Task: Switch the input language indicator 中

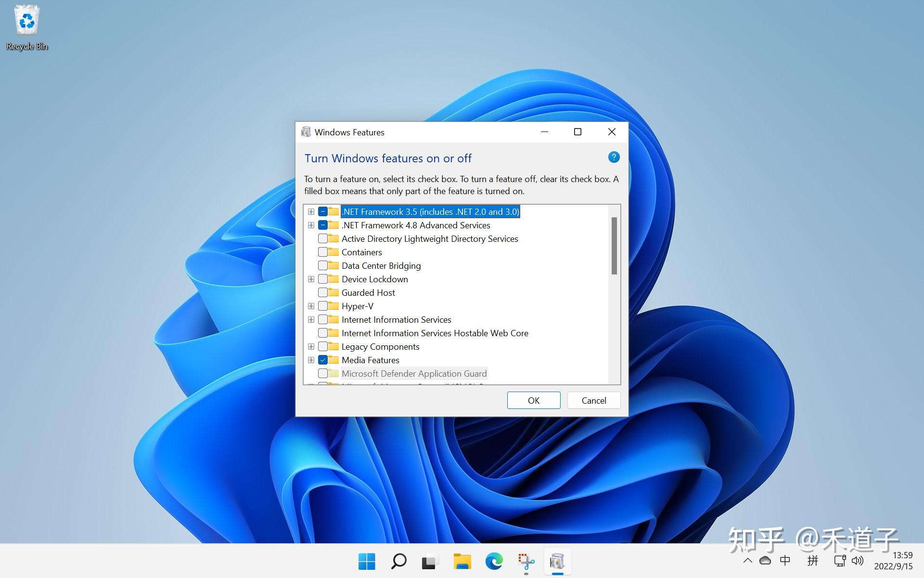Action: [x=785, y=561]
